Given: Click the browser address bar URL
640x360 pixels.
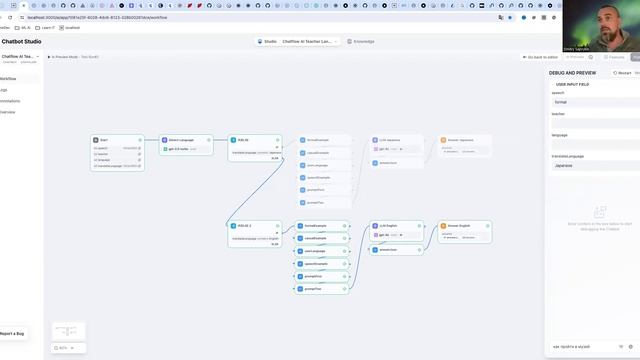Looking at the screenshot, I should 98,18.
